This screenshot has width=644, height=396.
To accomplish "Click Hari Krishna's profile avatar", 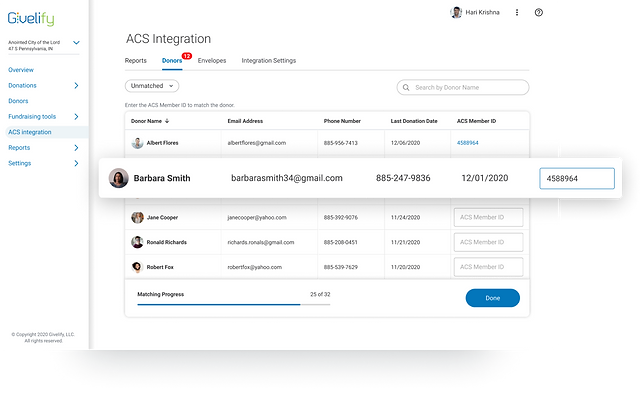I will [456, 12].
